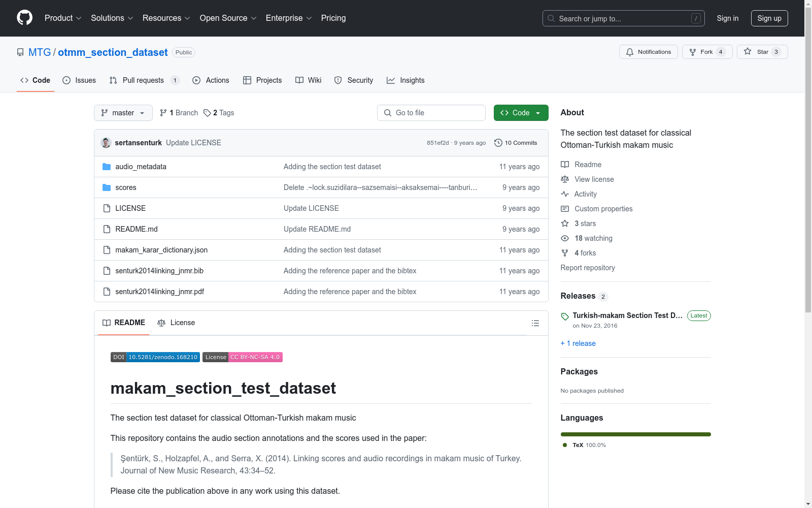Open the Pricing page

click(333, 18)
